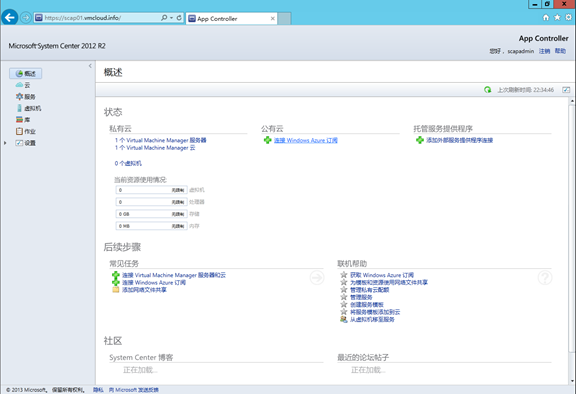
Task: Reload the page with address bar refresh icon
Action: click(179, 18)
